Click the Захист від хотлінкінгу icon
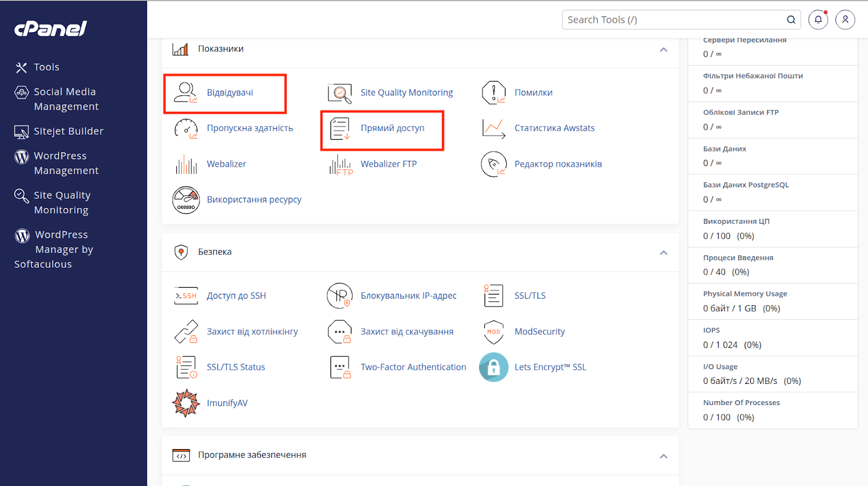The height and width of the screenshot is (486, 868). [x=186, y=332]
